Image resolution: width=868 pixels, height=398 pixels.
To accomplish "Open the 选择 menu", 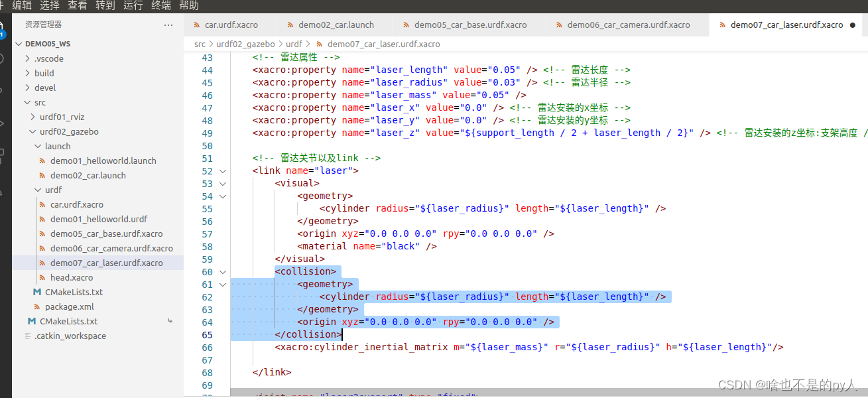I will pos(50,5).
